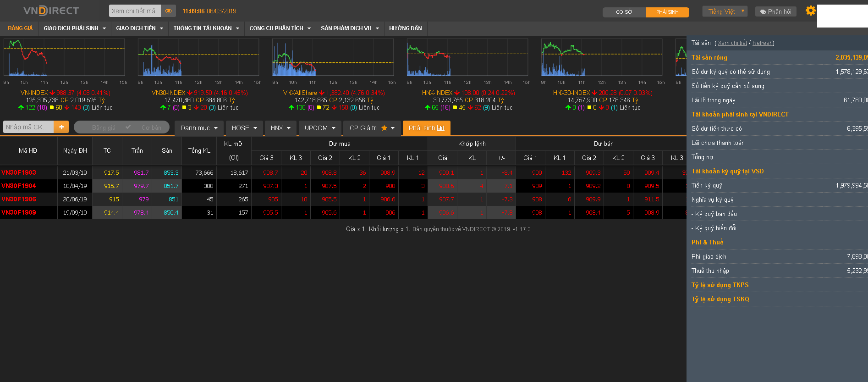Switch market mode to CƠ SỞ
Image resolution: width=868 pixels, height=382 pixels.
[624, 12]
